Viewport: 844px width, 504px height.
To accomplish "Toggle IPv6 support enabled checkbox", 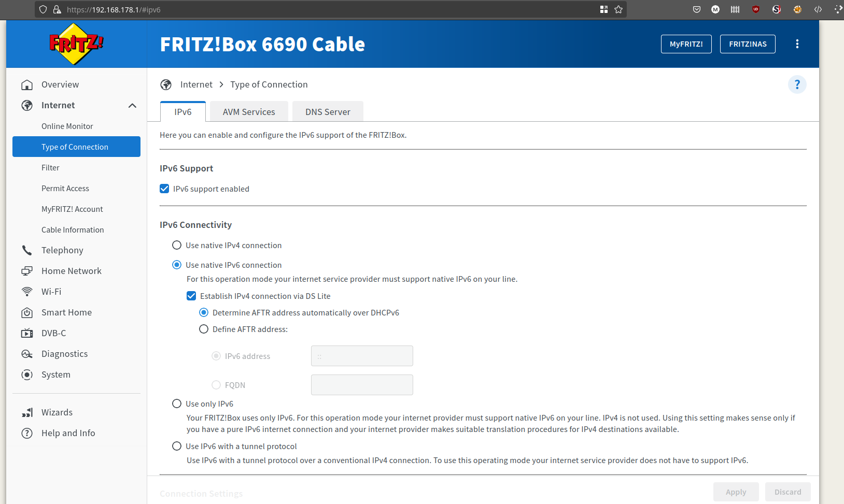I will pos(164,189).
